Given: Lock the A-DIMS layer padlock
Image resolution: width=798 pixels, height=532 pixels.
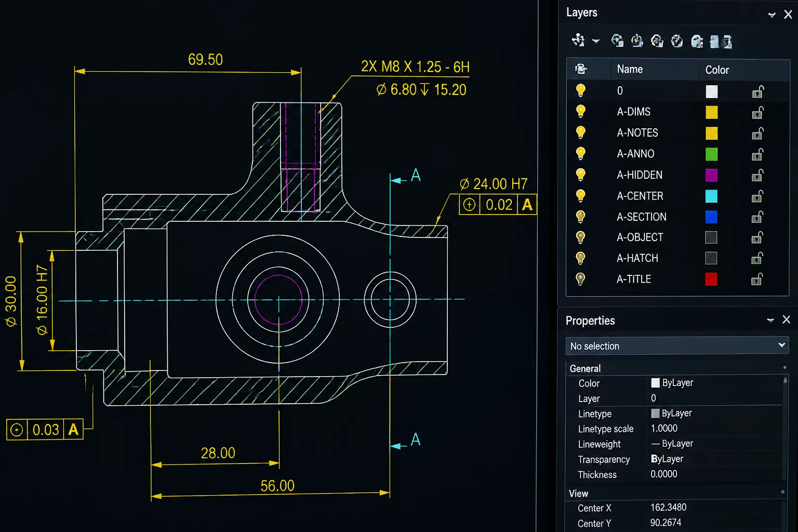Looking at the screenshot, I should (x=757, y=113).
